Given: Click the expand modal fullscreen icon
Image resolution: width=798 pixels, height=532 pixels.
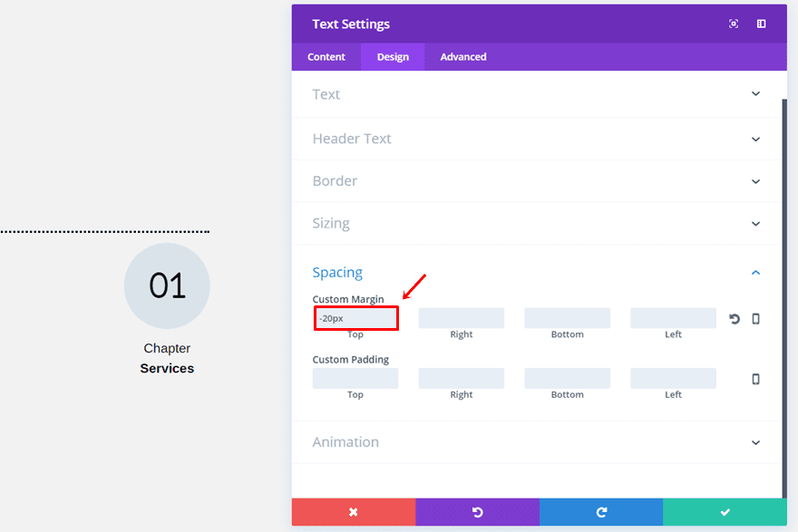Looking at the screenshot, I should tap(734, 24).
